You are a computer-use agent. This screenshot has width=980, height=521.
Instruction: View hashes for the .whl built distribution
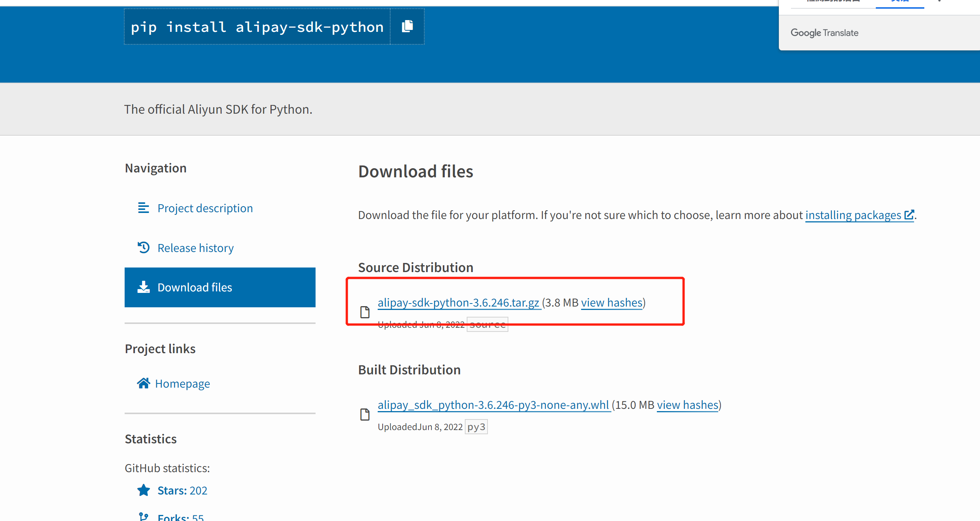687,405
